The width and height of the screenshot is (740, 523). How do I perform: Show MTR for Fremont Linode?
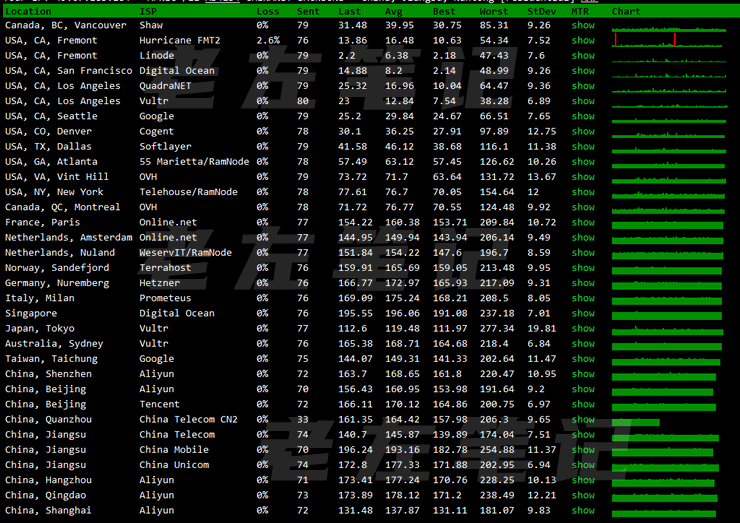pos(582,56)
